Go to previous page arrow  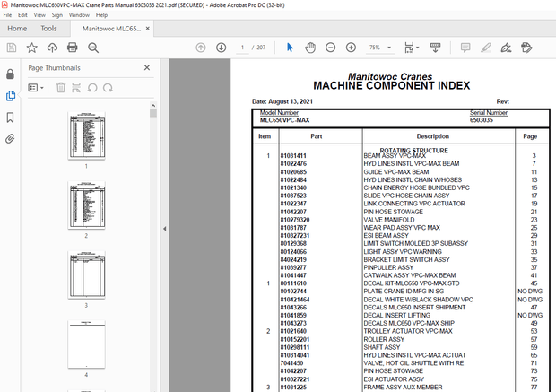[201, 48]
